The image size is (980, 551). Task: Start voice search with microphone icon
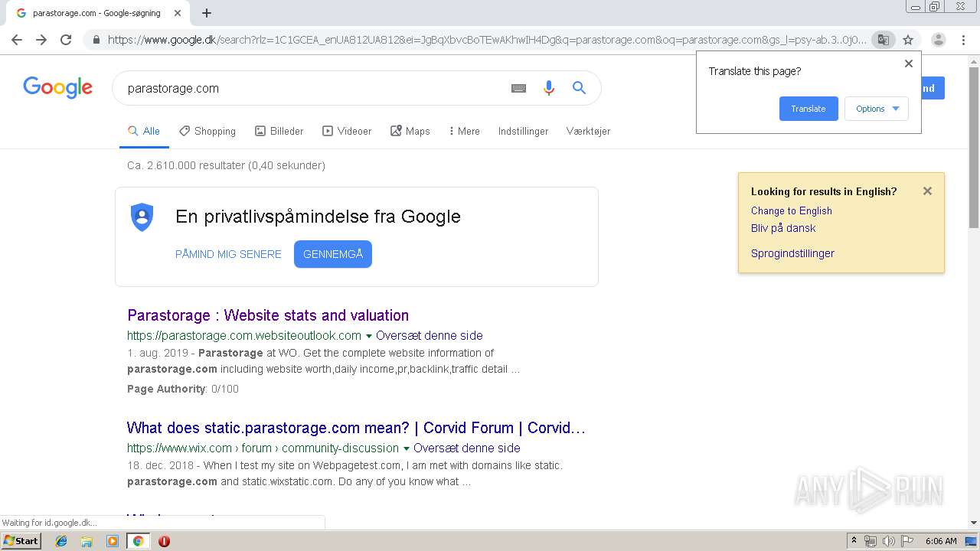(548, 88)
